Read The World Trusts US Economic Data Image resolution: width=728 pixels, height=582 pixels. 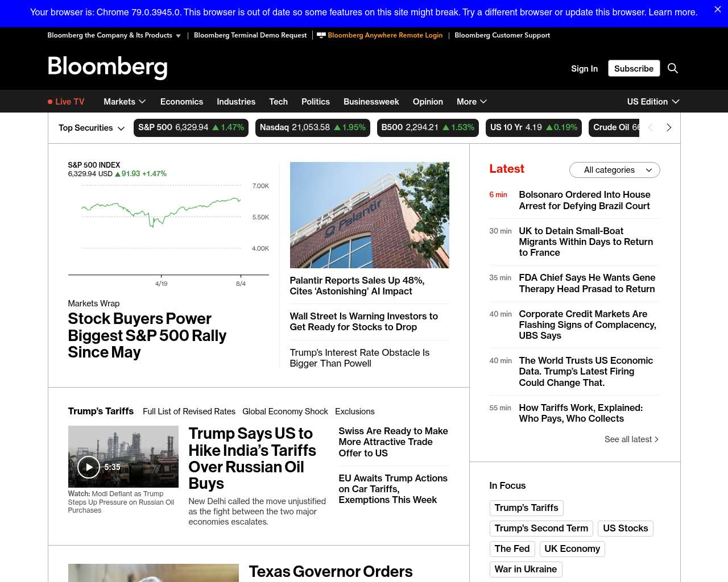(586, 372)
